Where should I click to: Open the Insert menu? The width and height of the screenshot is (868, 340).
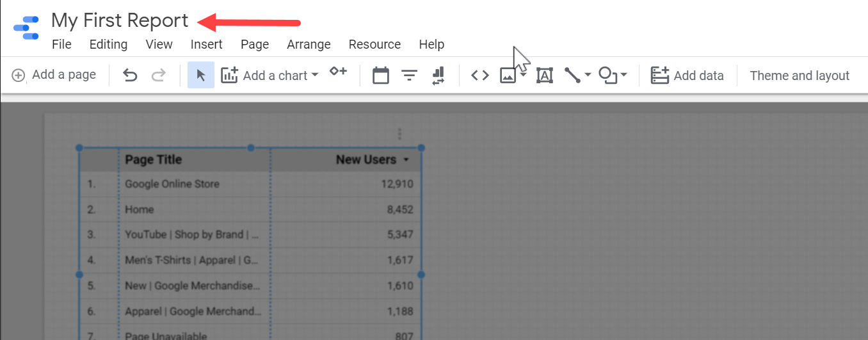pyautogui.click(x=207, y=44)
